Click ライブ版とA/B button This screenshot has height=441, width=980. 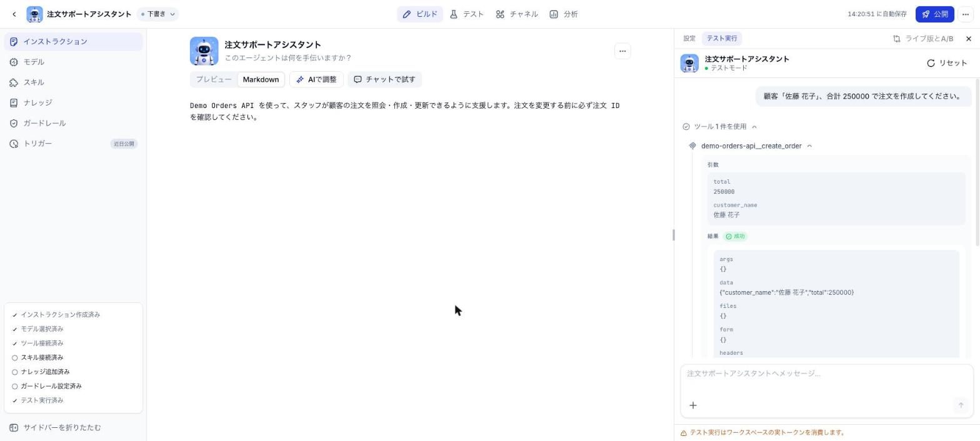tap(923, 39)
